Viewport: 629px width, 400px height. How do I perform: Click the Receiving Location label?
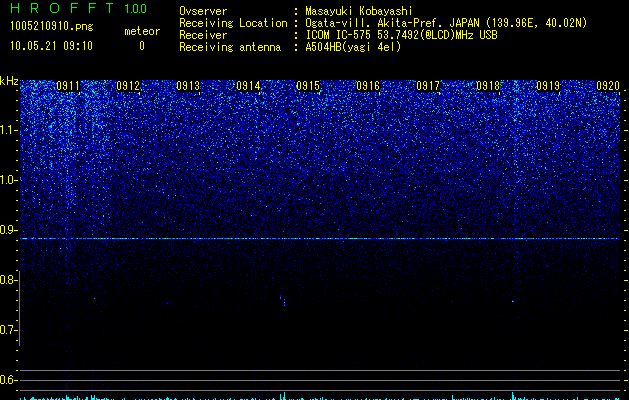point(233,23)
